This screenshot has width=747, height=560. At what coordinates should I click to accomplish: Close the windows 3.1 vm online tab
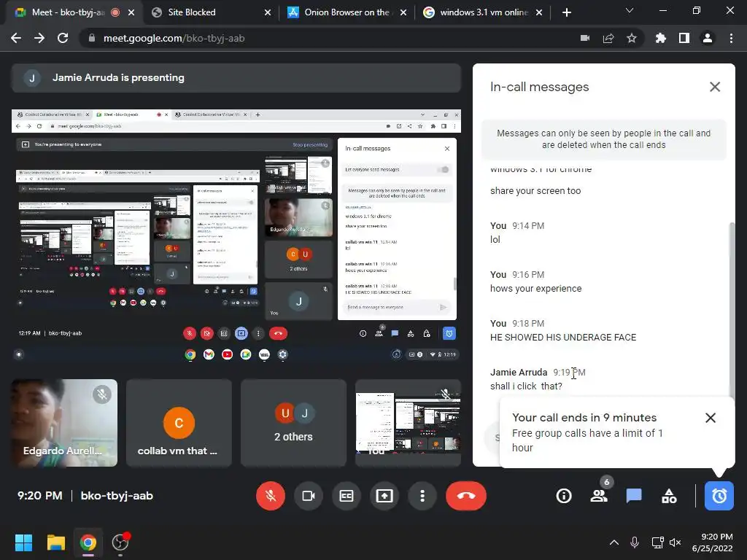[539, 12]
